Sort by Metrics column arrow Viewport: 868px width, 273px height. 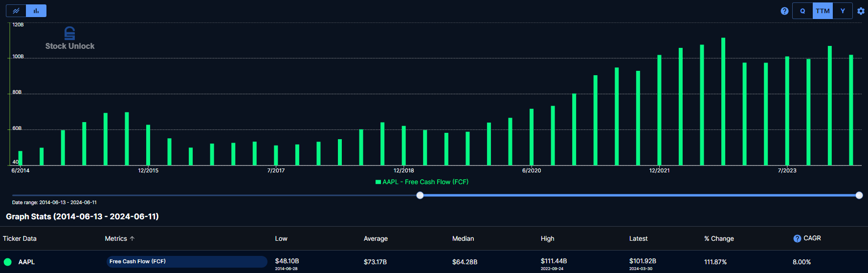point(132,238)
